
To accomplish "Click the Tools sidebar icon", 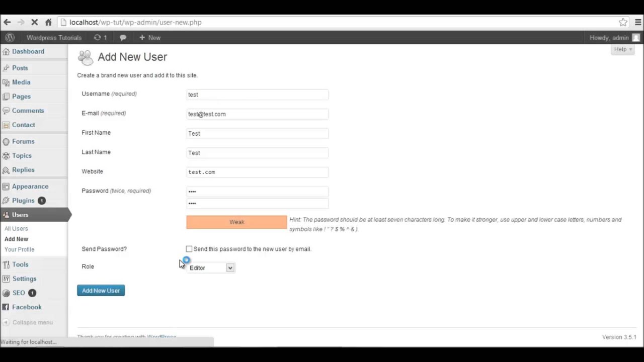I will (x=6, y=264).
